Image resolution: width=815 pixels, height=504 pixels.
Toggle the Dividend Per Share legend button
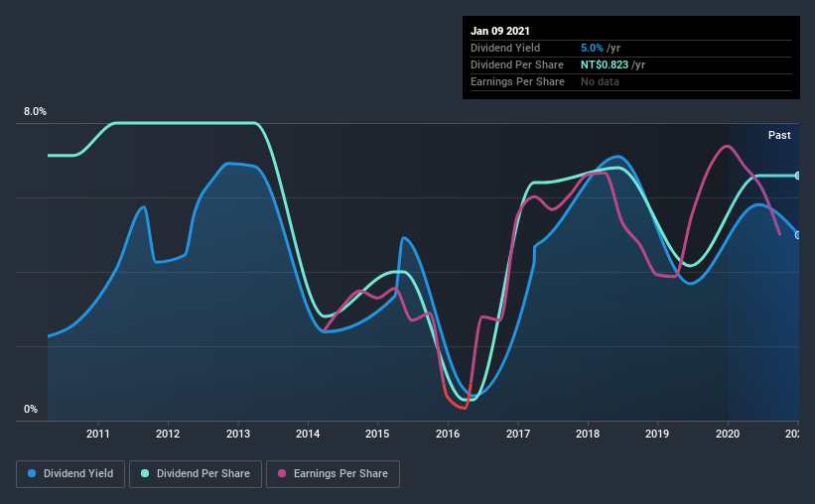[x=196, y=474]
